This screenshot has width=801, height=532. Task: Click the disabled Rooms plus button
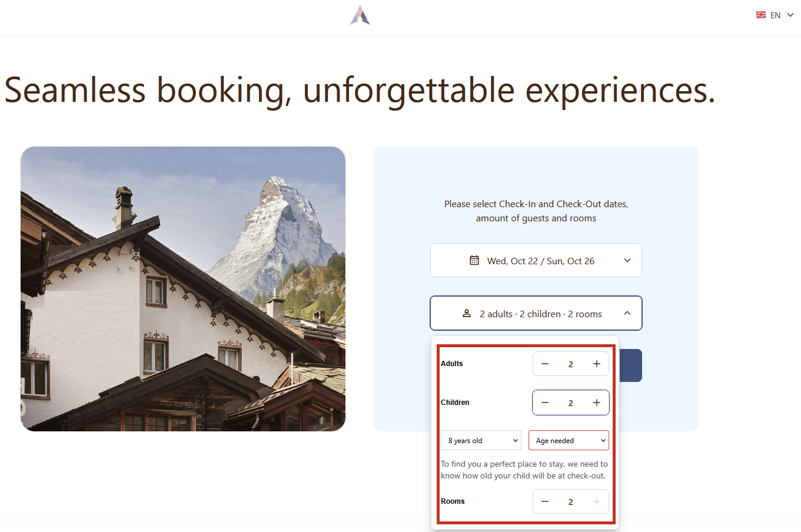click(597, 502)
